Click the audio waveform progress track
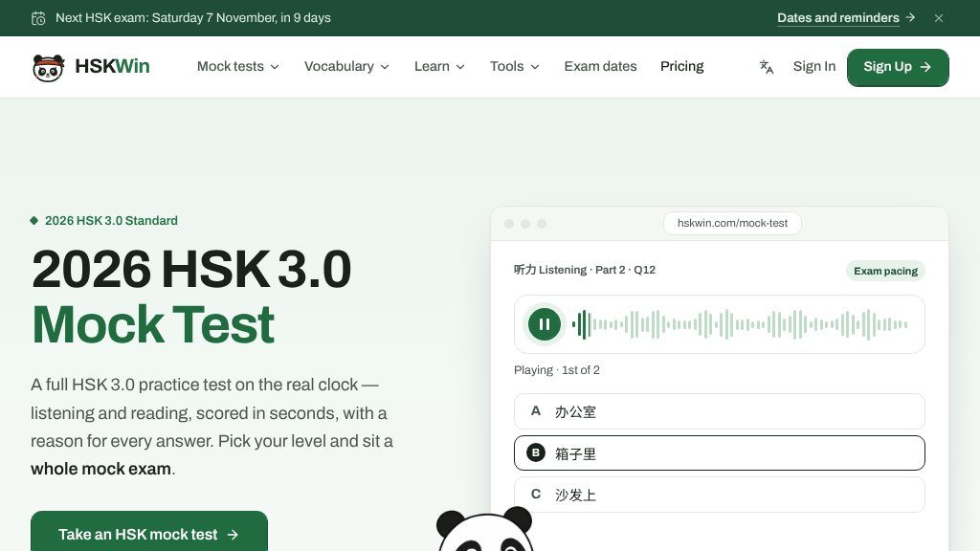Screen dimensions: 980x551 tap(740, 324)
